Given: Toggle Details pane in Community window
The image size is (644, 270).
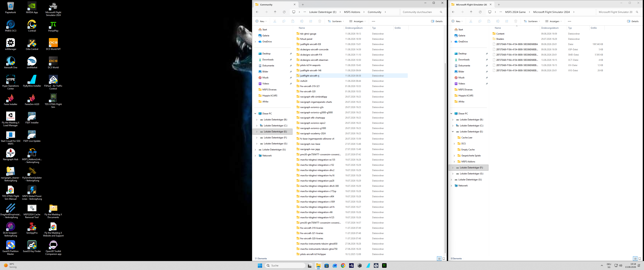Looking at the screenshot, I should [x=437, y=21].
